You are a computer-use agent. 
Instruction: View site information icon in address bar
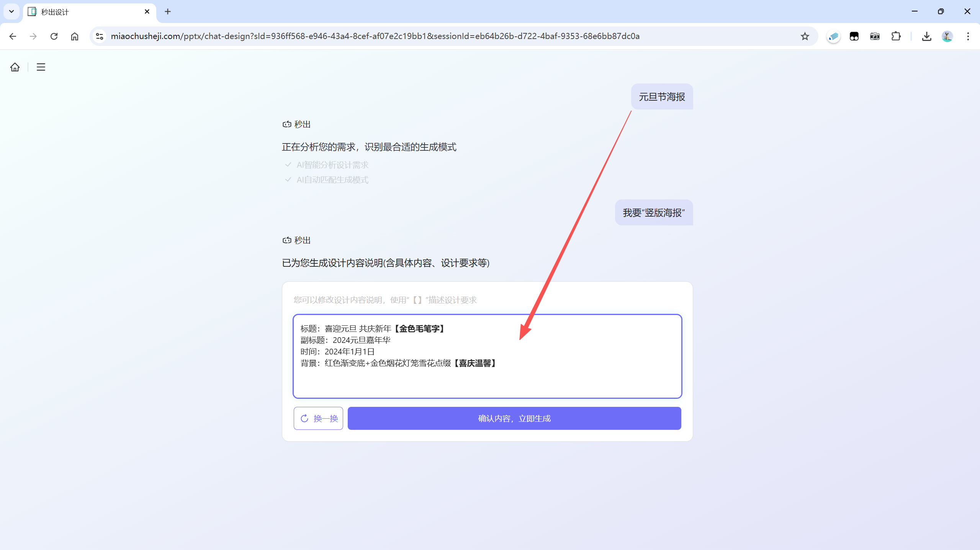(x=100, y=36)
